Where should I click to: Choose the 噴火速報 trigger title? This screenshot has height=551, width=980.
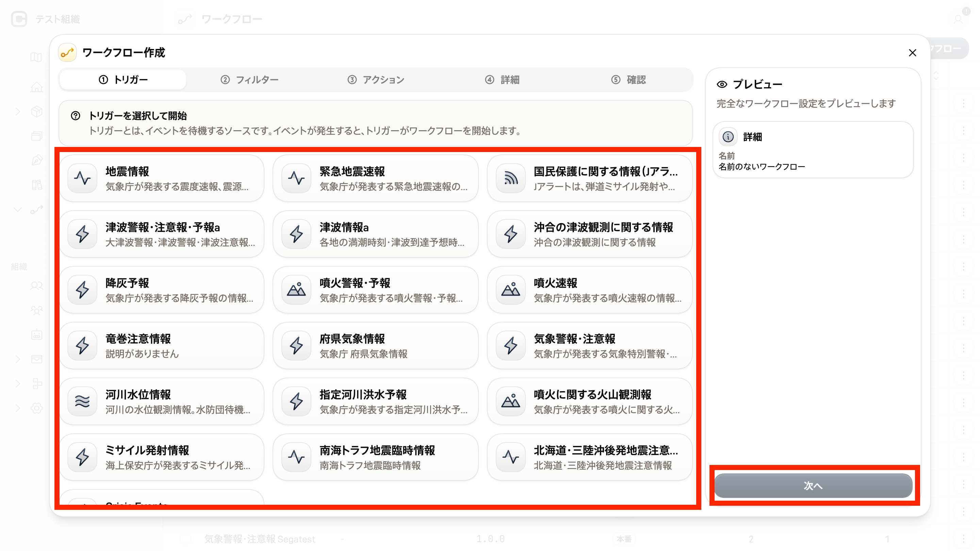coord(555,283)
